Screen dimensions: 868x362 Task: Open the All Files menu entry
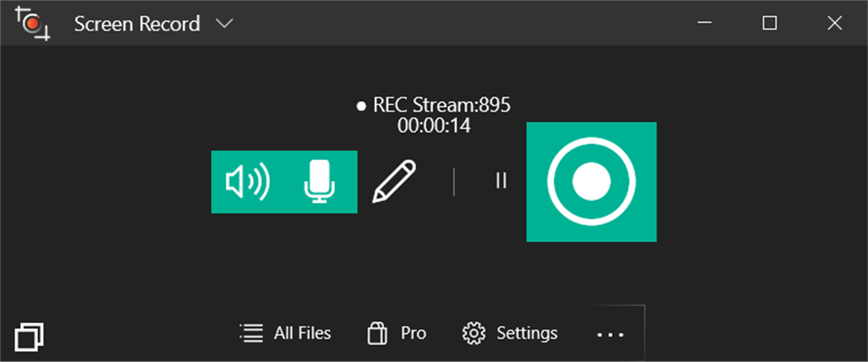pos(302,333)
